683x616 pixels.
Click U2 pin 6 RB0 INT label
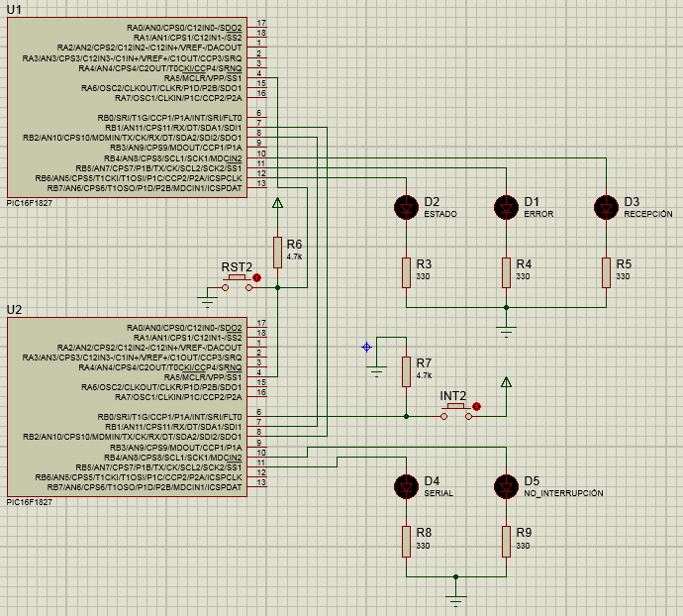coord(169,417)
